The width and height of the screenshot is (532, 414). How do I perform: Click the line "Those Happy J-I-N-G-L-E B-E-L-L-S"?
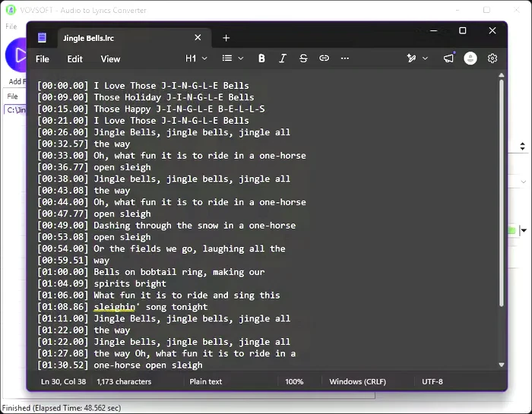179,109
